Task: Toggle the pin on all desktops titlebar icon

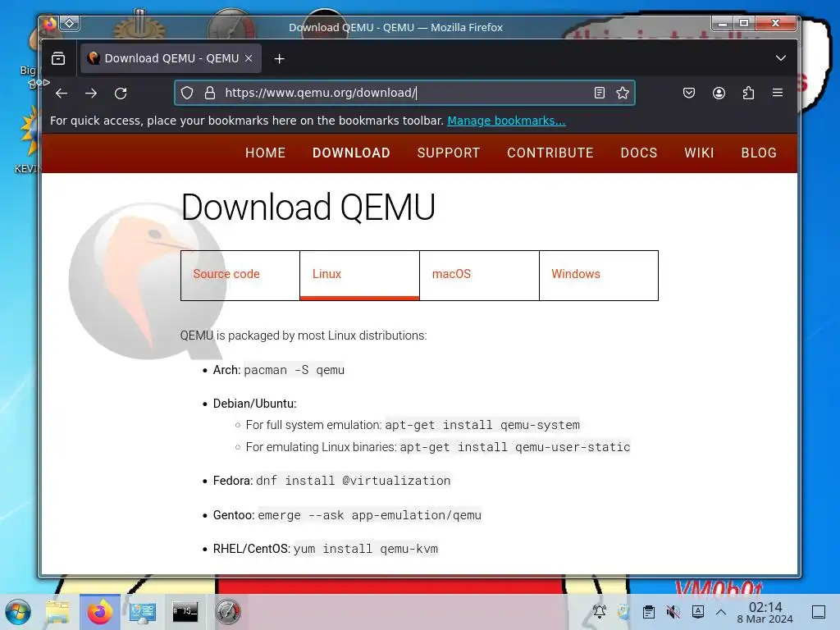Action: [70, 23]
